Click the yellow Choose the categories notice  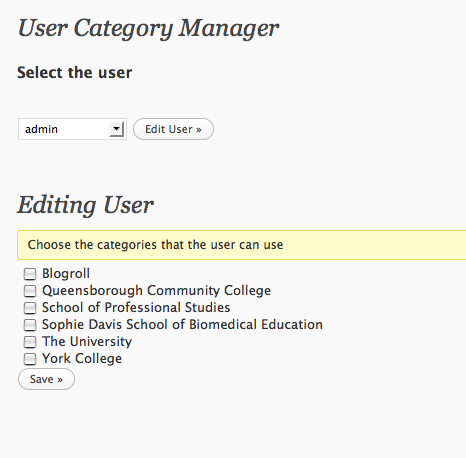point(242,245)
